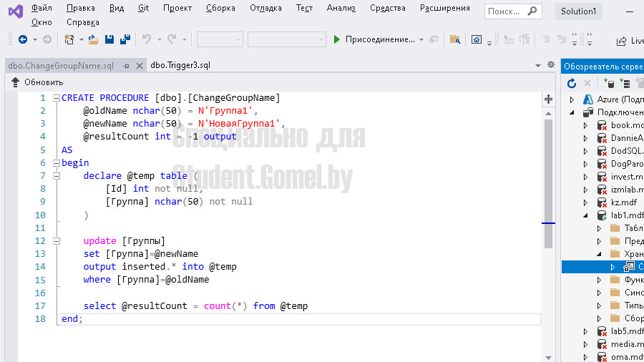Open the Проект menu
This screenshot has height=362, width=644.
[x=177, y=8]
